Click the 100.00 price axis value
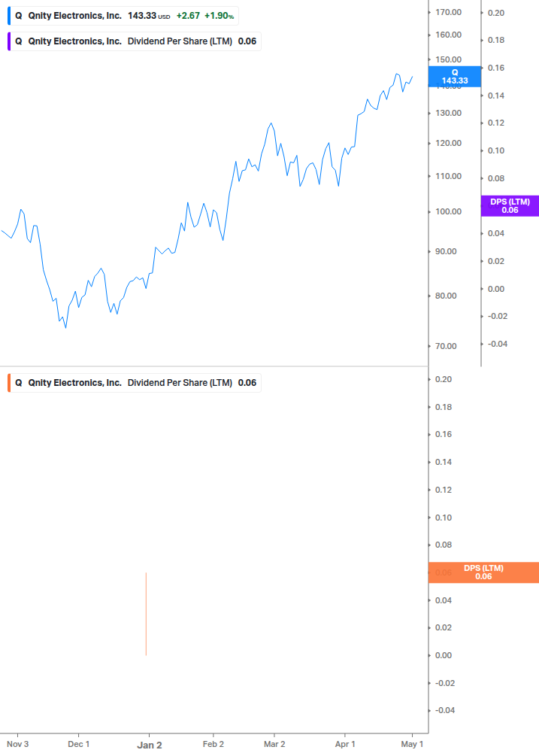This screenshot has height=756, width=539. pyautogui.click(x=449, y=211)
